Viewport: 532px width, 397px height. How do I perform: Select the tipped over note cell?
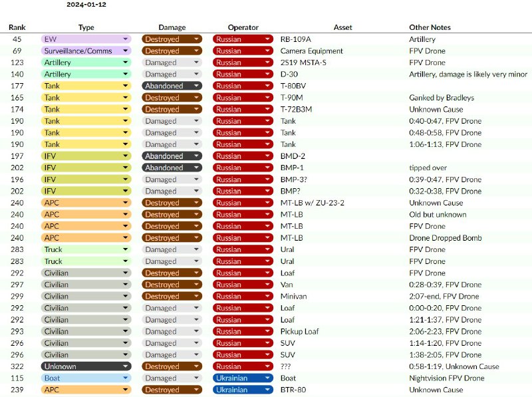tap(428, 168)
